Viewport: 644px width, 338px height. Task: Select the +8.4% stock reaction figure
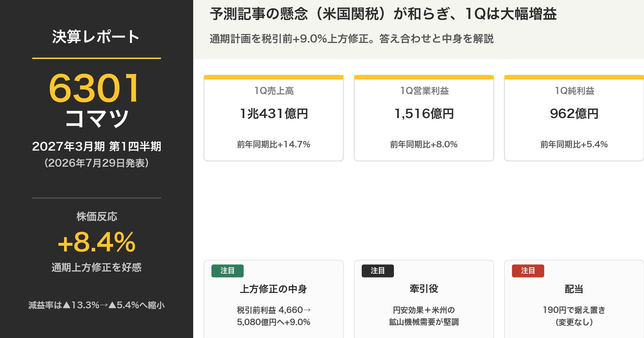(97, 242)
